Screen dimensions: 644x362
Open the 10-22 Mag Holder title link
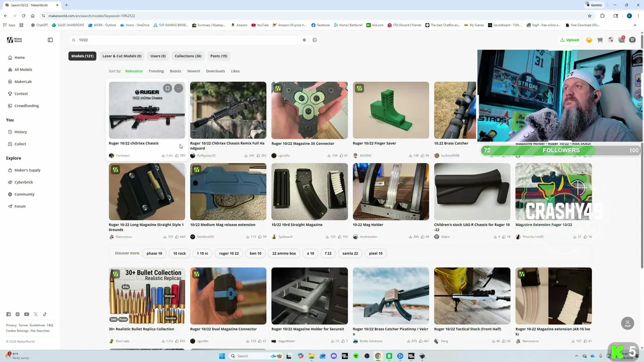click(x=368, y=225)
